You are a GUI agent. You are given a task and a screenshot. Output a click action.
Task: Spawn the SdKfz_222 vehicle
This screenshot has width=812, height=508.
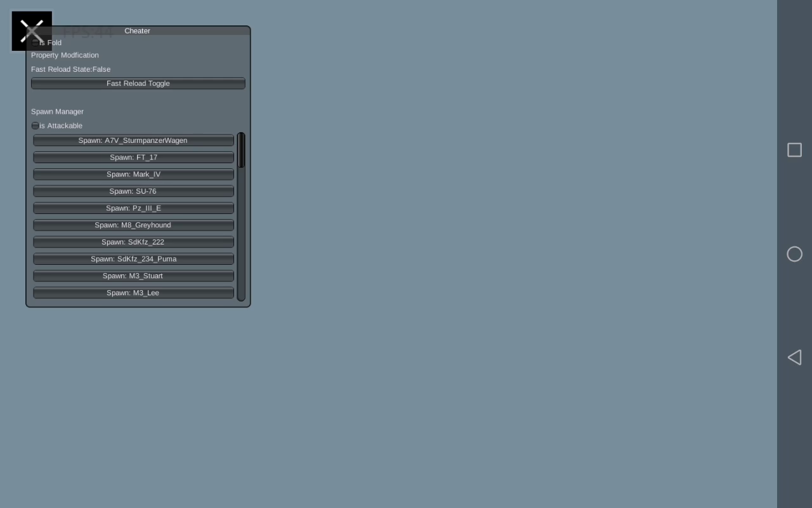[x=133, y=242]
